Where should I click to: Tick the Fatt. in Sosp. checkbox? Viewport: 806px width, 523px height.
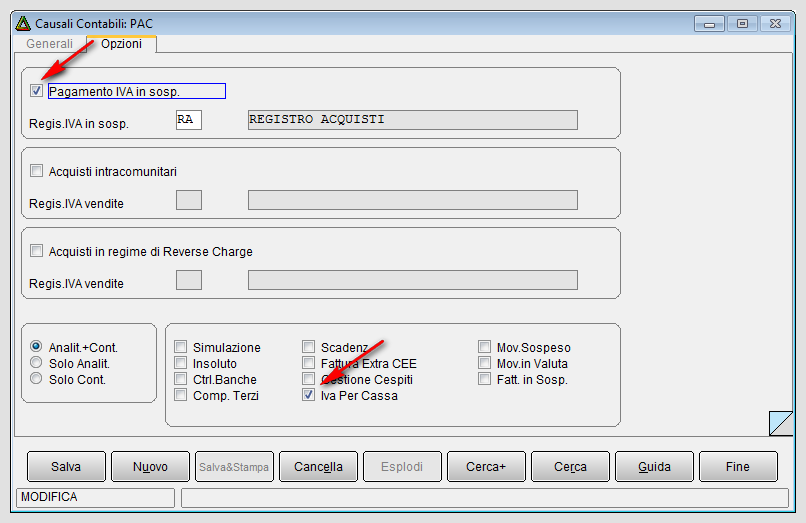pyautogui.click(x=484, y=379)
